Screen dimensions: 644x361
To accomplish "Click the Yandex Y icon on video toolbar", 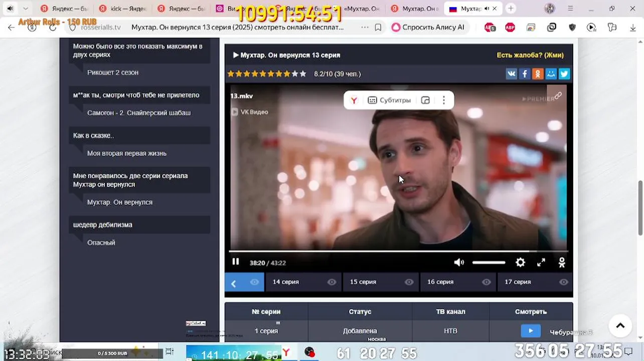I will point(354,100).
